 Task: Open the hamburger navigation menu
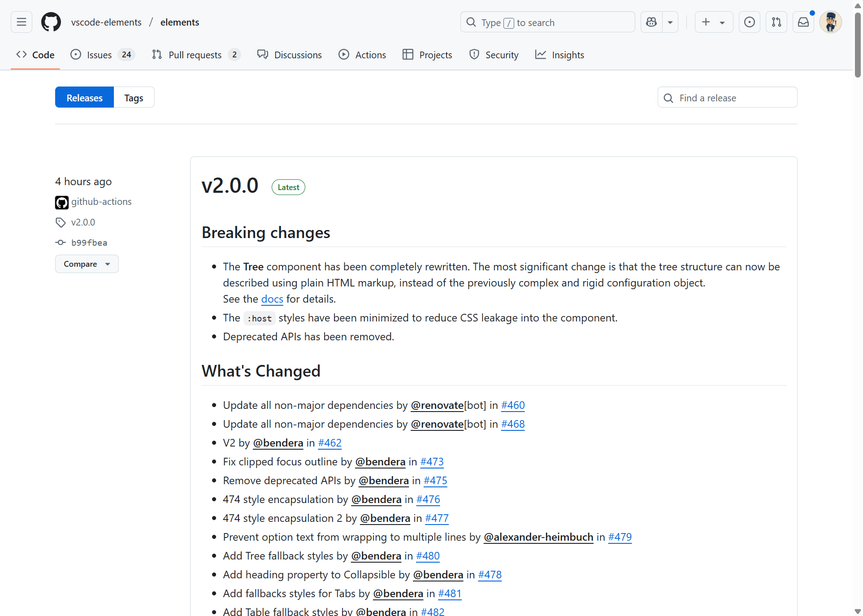[x=22, y=22]
